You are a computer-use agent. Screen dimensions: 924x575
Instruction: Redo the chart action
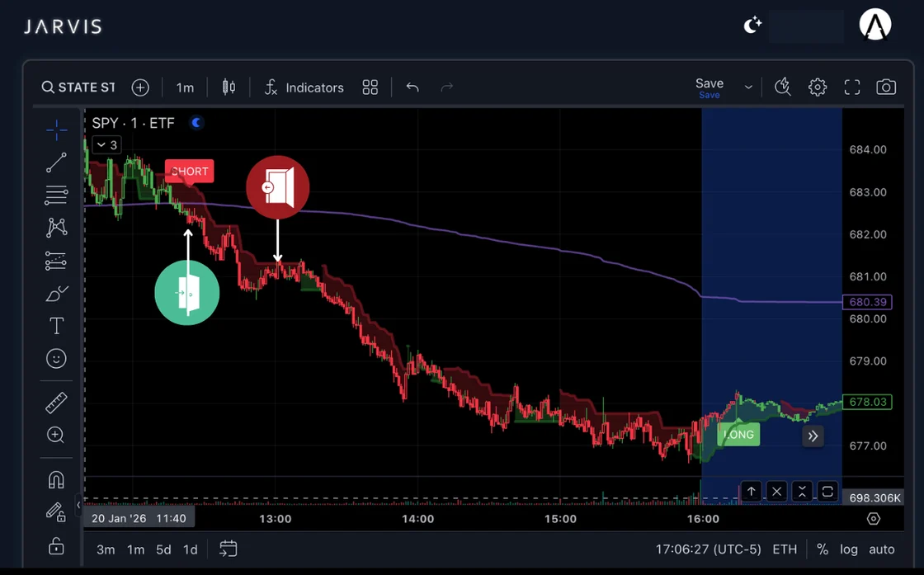446,87
